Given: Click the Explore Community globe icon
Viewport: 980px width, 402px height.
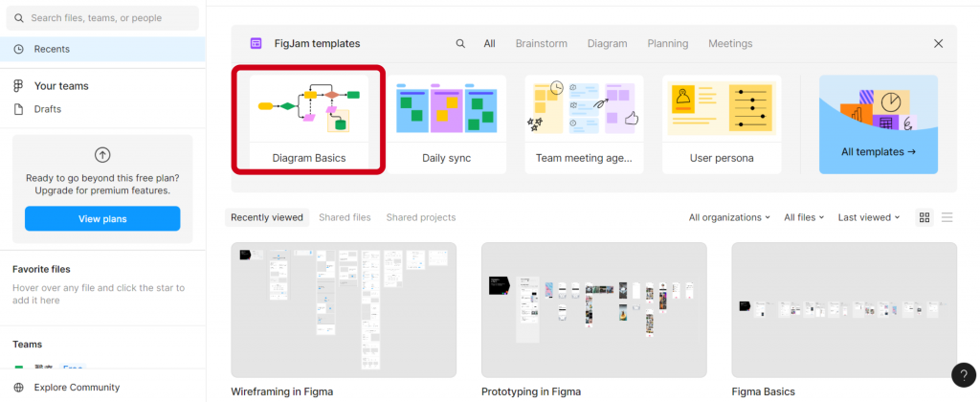Looking at the screenshot, I should (18, 387).
